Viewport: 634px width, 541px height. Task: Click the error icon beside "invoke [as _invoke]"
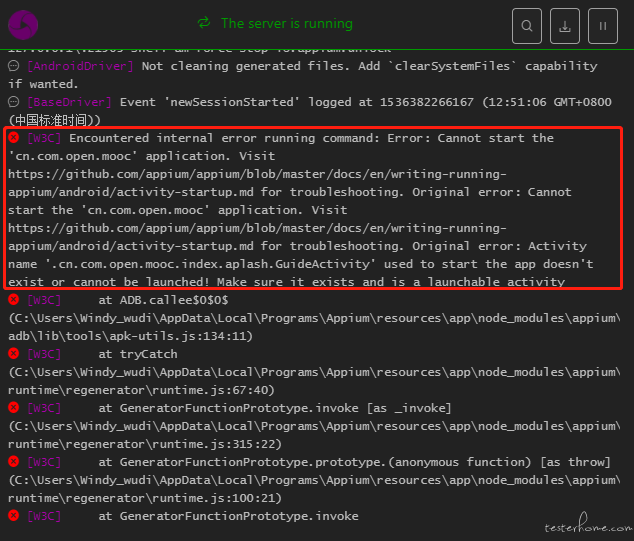[x=14, y=408]
